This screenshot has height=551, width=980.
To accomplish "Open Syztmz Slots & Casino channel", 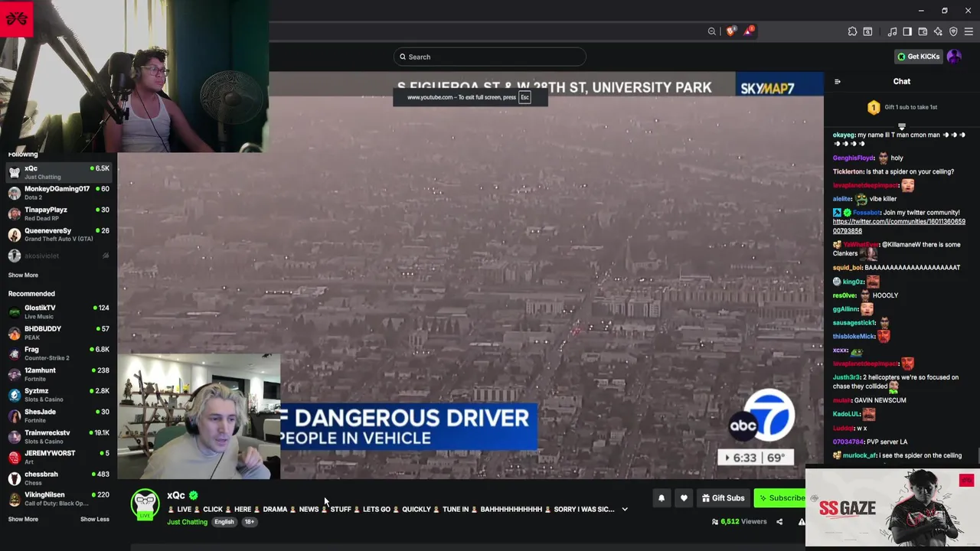I will pos(59,395).
